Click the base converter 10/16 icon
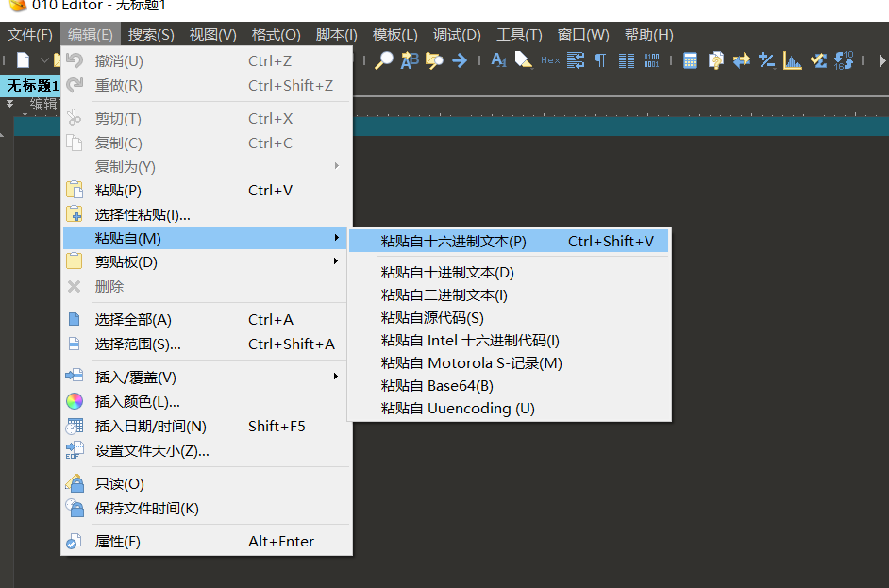The width and height of the screenshot is (889, 588). (844, 60)
